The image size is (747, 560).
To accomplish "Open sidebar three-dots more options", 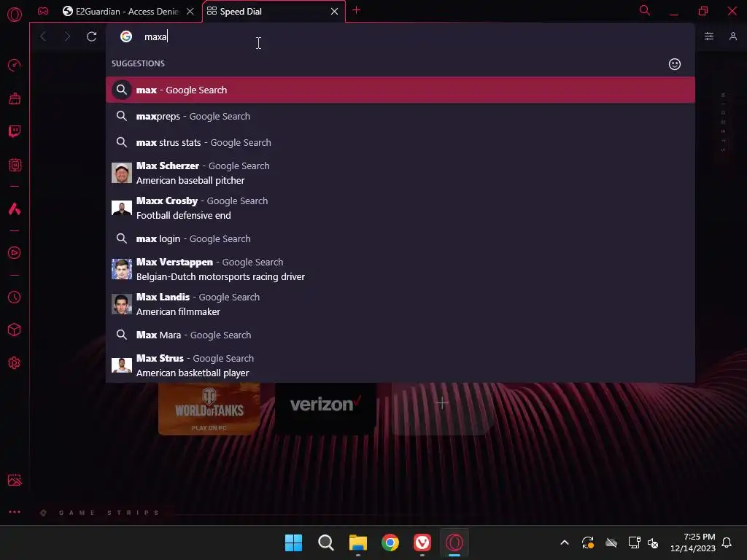I will tap(15, 513).
